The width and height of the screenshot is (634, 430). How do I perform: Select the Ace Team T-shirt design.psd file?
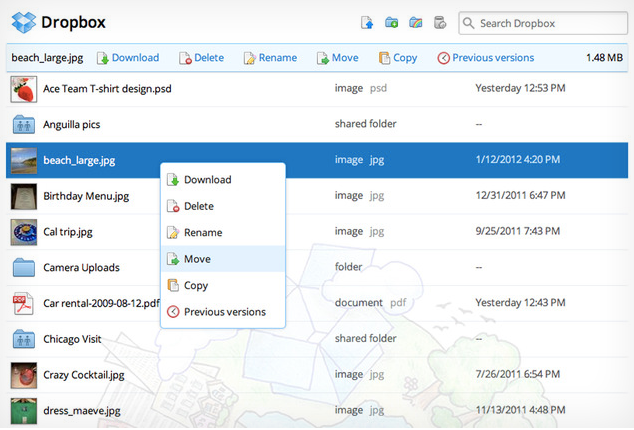pos(107,89)
